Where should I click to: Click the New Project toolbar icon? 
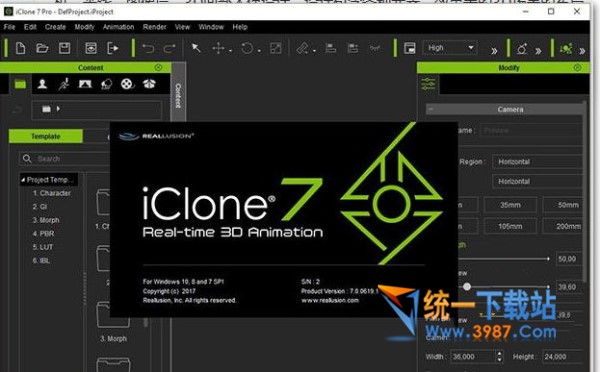[x=20, y=48]
